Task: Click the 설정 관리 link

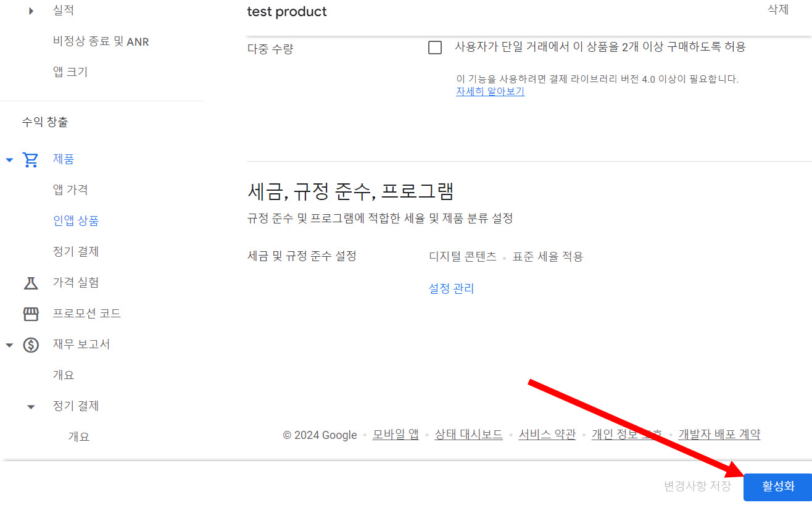Action: pyautogui.click(x=452, y=288)
